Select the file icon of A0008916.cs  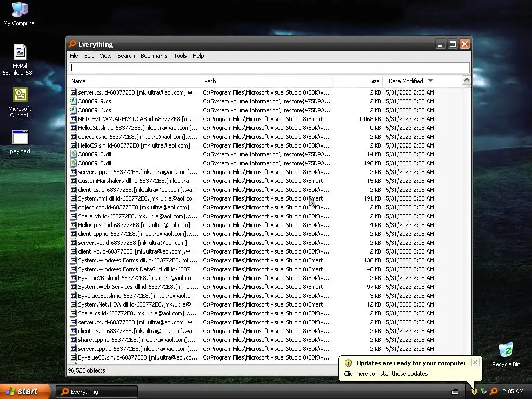pos(73,110)
